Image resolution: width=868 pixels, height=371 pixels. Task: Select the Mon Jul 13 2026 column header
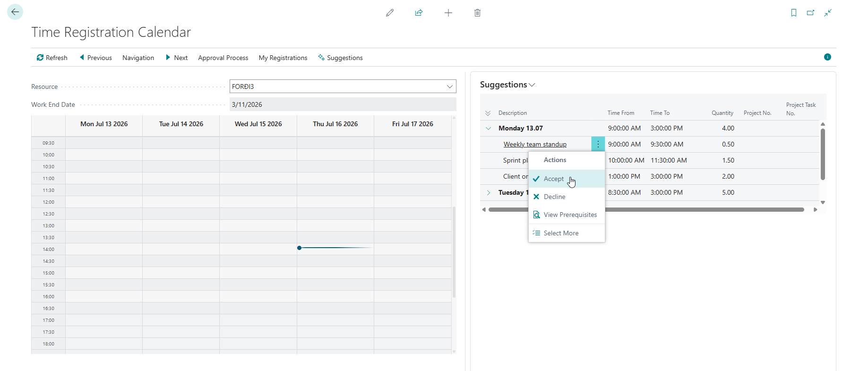click(x=104, y=124)
